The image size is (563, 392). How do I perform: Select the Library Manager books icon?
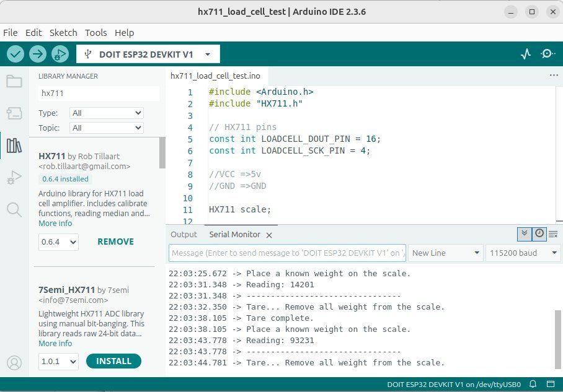coord(14,146)
